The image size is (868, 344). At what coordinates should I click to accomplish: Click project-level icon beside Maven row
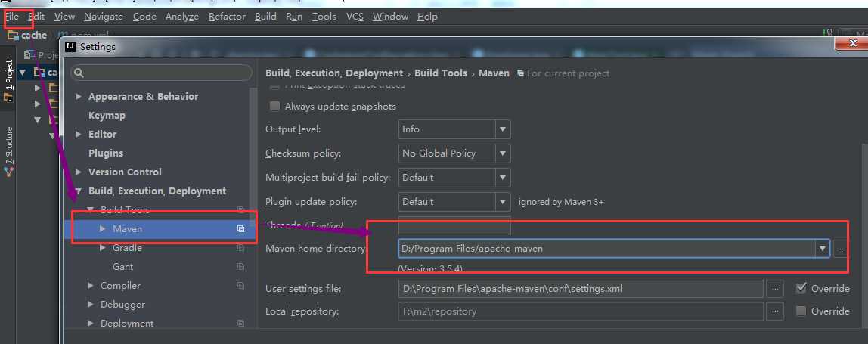coord(240,229)
